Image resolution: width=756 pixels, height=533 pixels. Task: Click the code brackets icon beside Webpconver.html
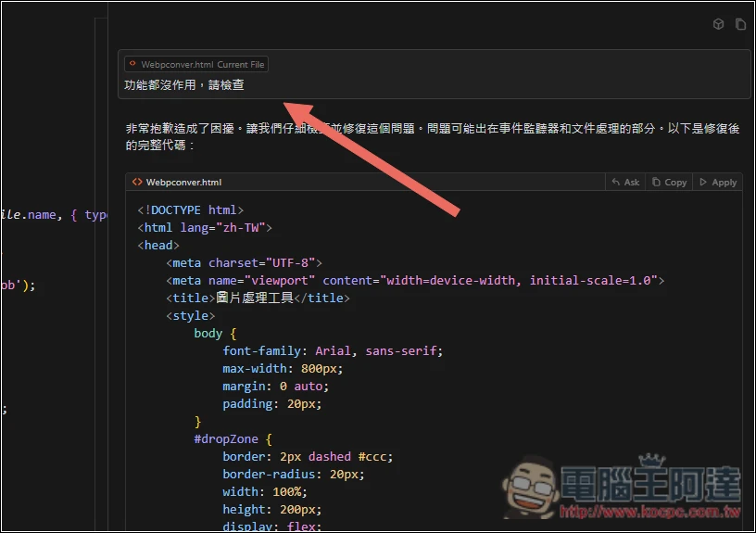coord(137,182)
